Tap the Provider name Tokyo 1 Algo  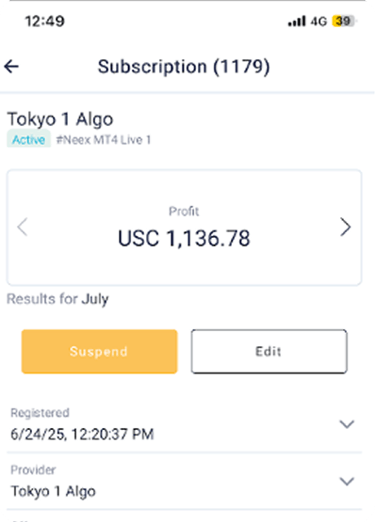point(53,492)
